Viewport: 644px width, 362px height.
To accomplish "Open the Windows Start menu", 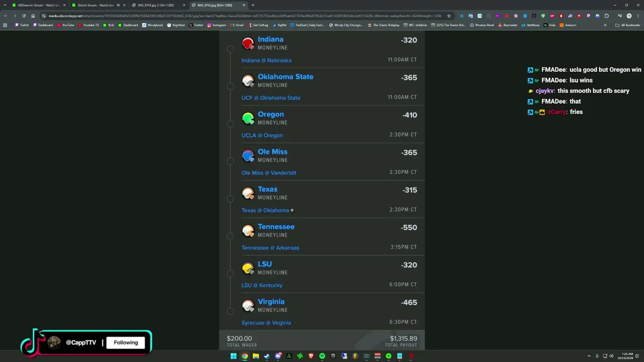I will click(x=233, y=356).
